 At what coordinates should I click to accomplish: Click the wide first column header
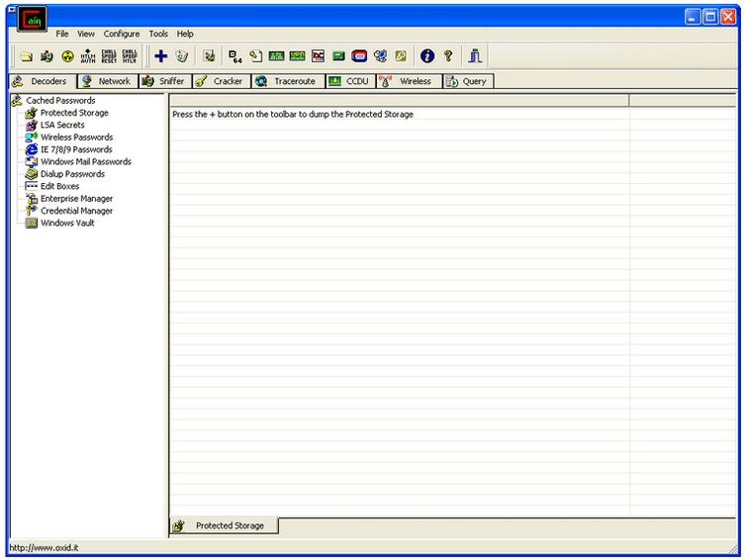point(400,100)
